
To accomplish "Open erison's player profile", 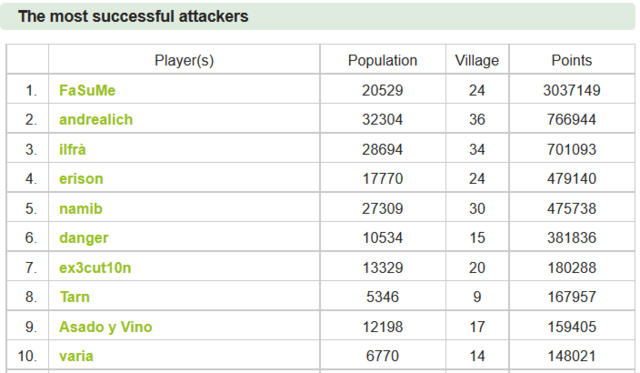I will [x=81, y=179].
